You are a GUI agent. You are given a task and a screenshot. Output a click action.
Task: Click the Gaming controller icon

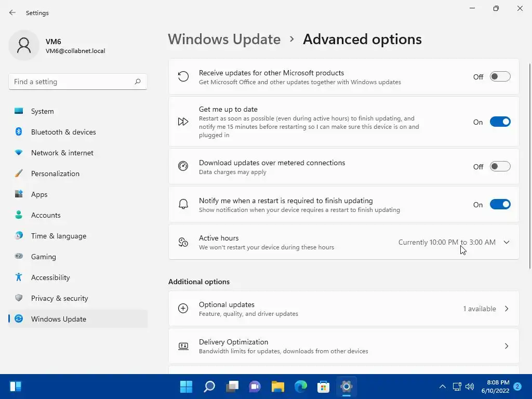pyautogui.click(x=19, y=256)
